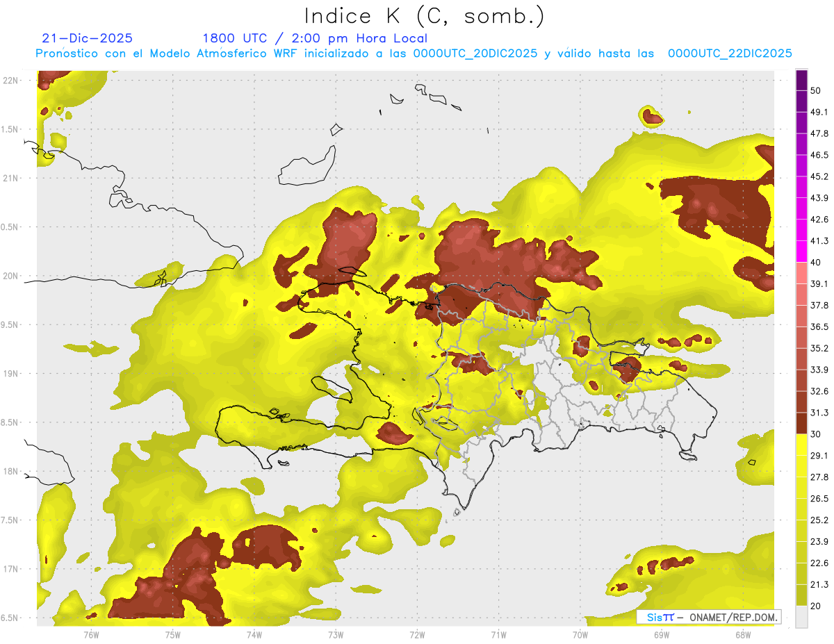
Task: Click the "47.8" color scale value
Action: 819,133
